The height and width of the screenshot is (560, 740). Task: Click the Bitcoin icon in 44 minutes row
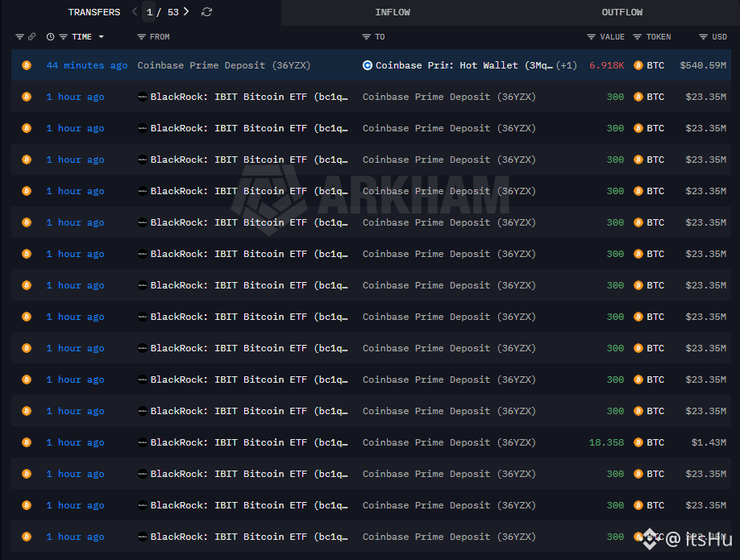[x=27, y=65]
